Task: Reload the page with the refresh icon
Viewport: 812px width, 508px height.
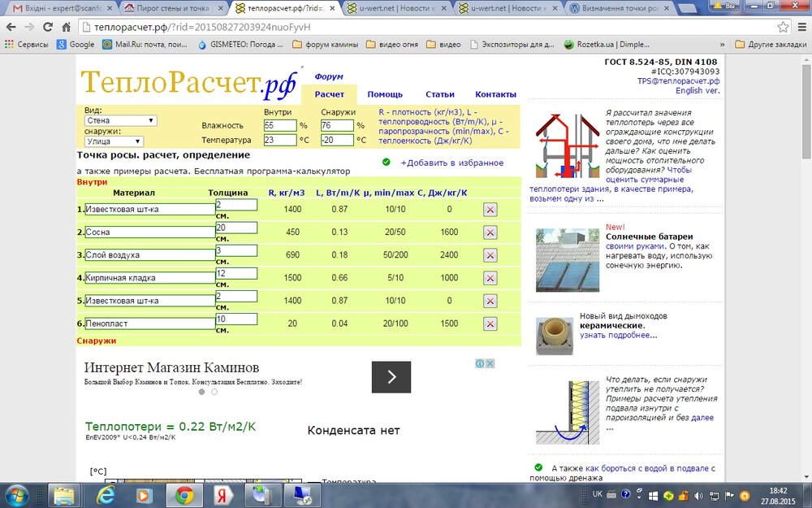Action: [x=47, y=26]
